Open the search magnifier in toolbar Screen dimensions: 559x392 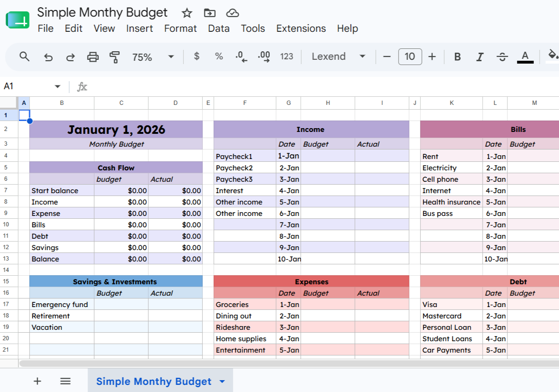[24, 56]
